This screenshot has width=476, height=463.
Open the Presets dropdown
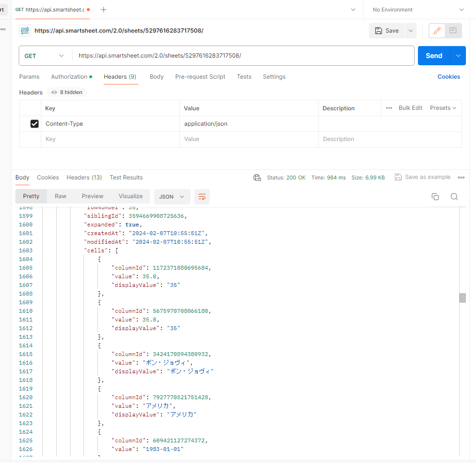[x=443, y=108]
